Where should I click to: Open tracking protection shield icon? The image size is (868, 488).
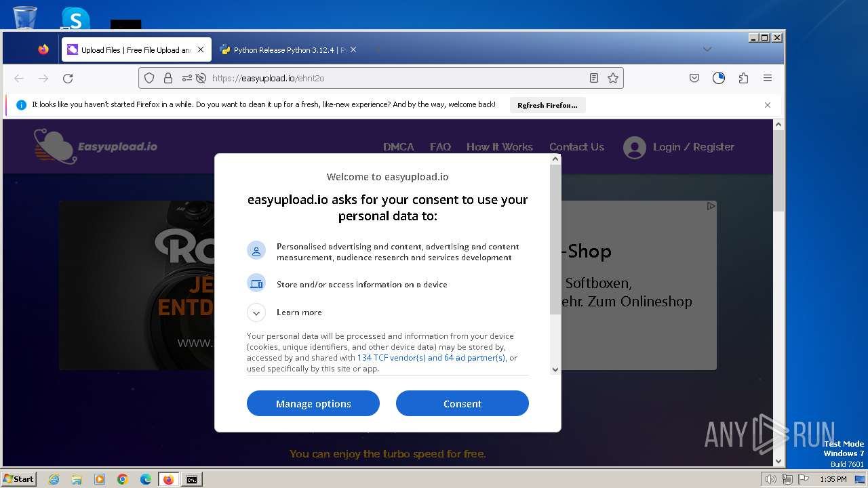[149, 78]
